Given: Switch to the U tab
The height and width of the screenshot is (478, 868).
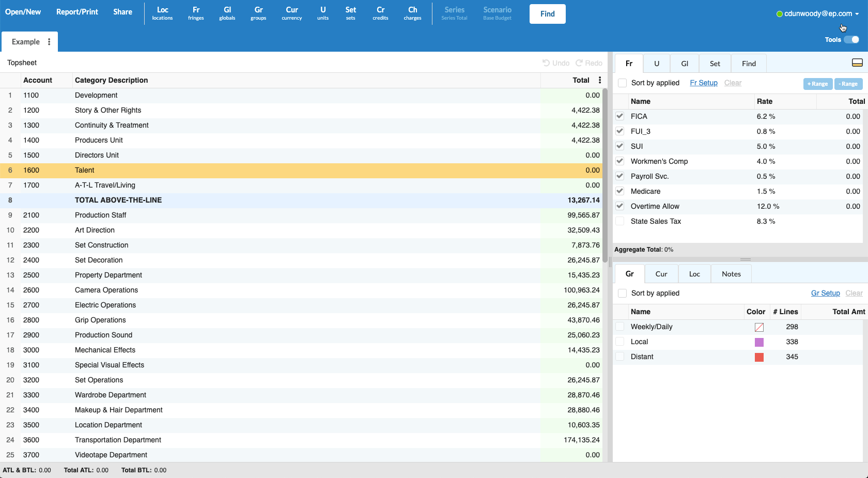Looking at the screenshot, I should (657, 64).
